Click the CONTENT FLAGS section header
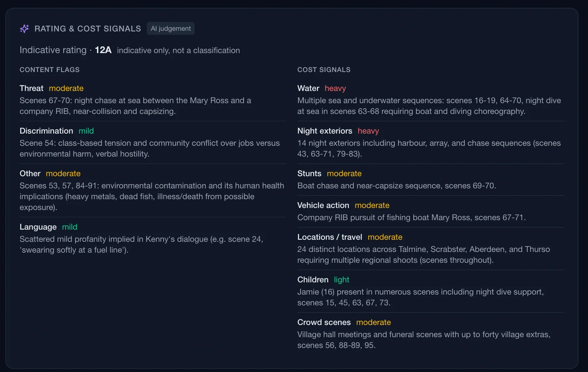The image size is (588, 372). click(50, 70)
